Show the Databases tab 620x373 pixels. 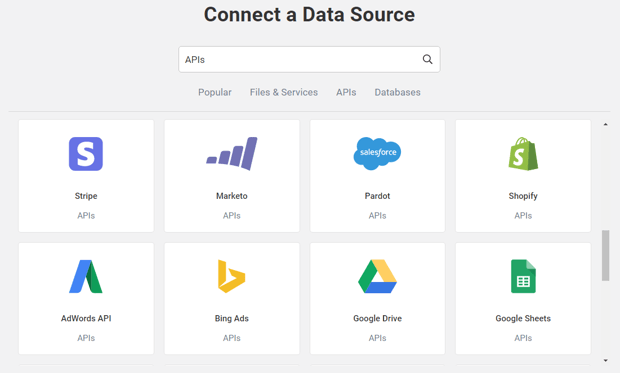click(397, 92)
